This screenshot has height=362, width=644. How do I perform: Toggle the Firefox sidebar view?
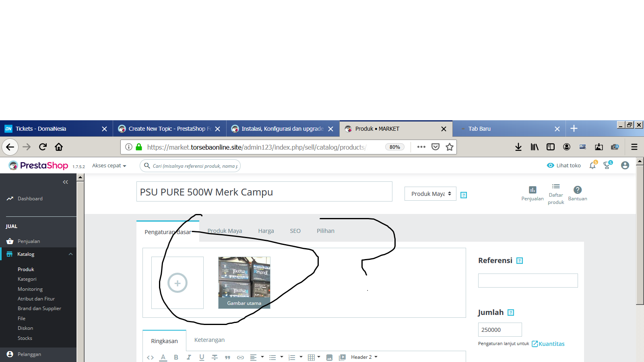pyautogui.click(x=551, y=147)
